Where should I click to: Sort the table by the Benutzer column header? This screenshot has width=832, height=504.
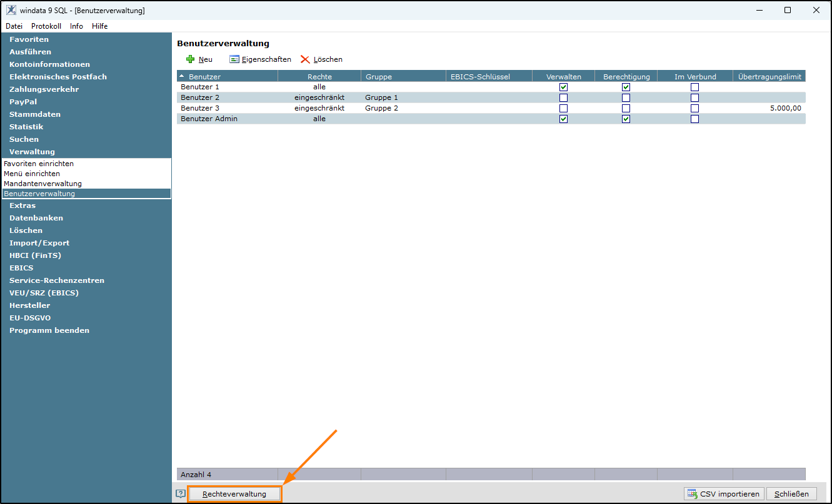coord(228,76)
